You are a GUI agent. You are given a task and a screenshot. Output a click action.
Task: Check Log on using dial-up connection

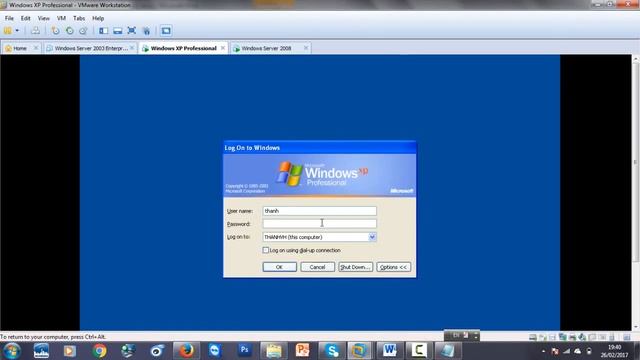[266, 250]
